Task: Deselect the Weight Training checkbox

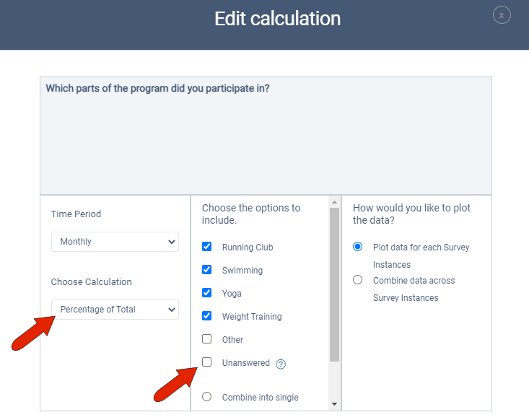Action: point(207,316)
